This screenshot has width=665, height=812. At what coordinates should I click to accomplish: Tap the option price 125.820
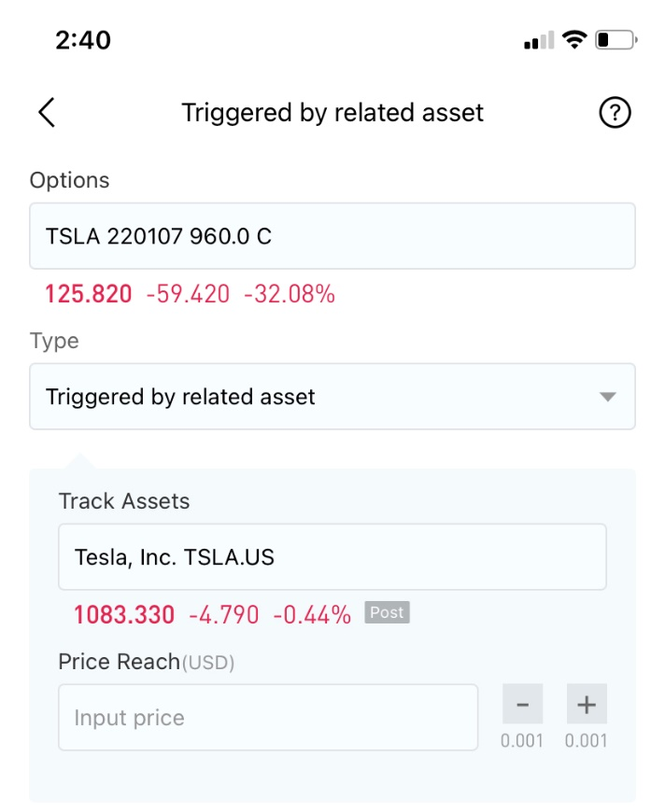click(x=89, y=294)
